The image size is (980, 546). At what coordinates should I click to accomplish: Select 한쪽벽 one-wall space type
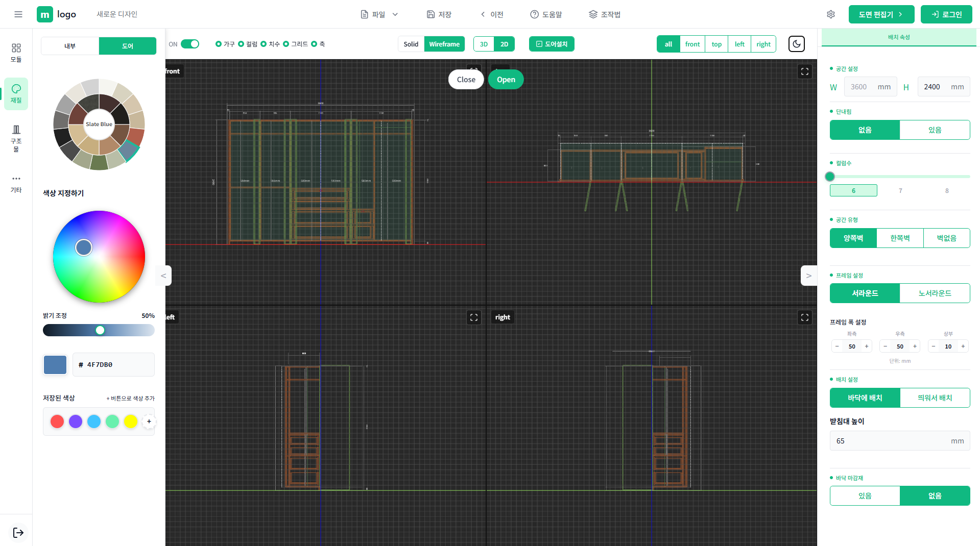click(x=900, y=238)
